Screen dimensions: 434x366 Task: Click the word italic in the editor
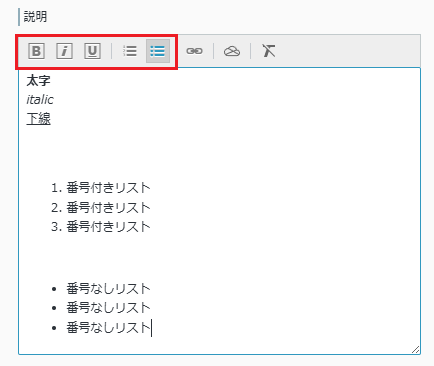point(40,100)
